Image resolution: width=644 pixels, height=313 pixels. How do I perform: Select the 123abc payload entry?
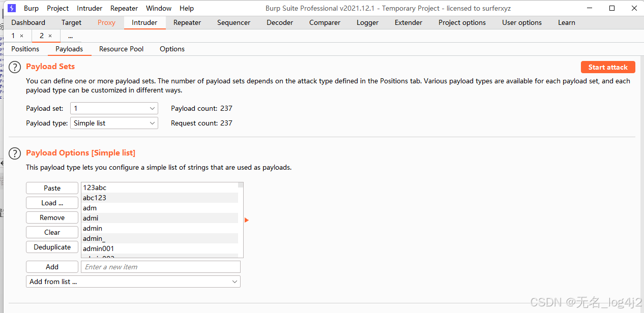tap(160, 187)
